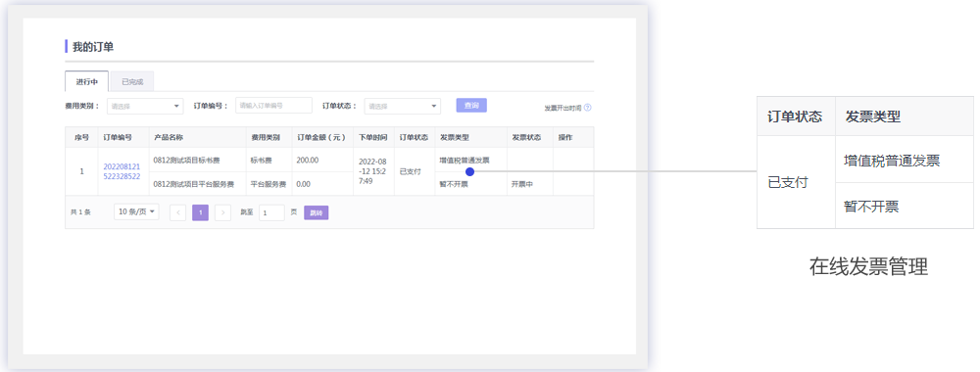Switch to the 进行中 tab

87,82
